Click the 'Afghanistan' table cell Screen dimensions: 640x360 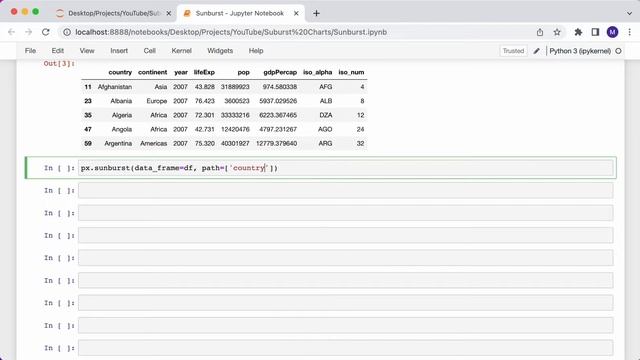click(x=115, y=87)
